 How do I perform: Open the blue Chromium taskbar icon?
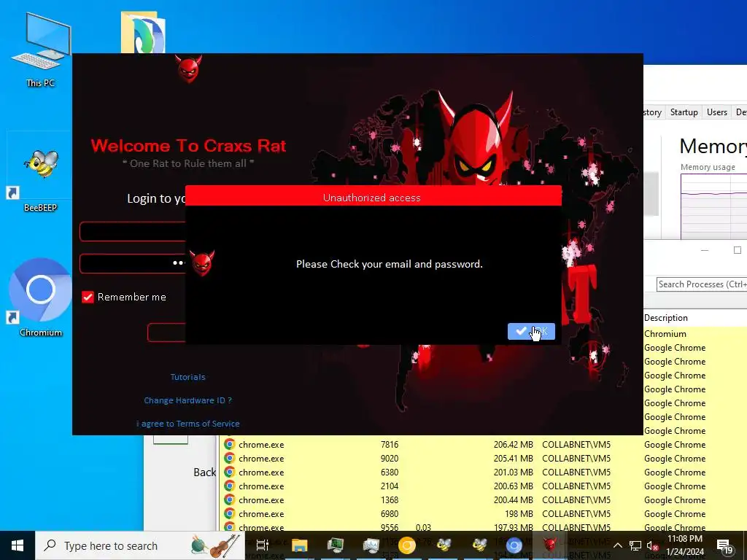click(514, 545)
